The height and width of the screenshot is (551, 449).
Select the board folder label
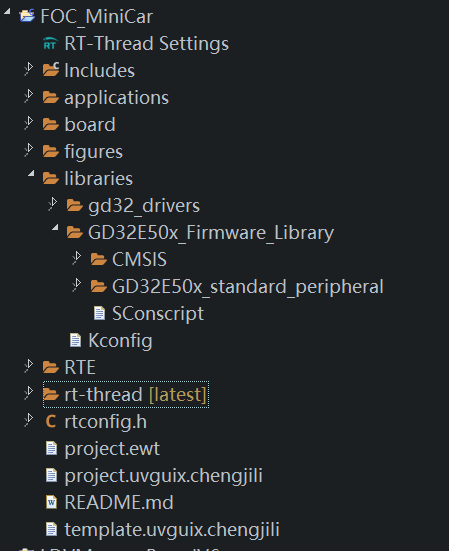point(90,124)
